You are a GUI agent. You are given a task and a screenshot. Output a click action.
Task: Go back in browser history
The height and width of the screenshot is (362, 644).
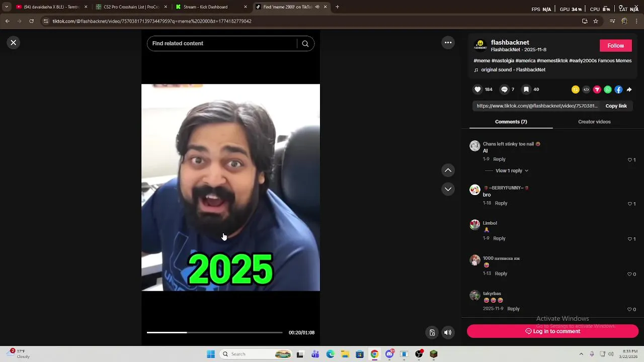coord(7,21)
